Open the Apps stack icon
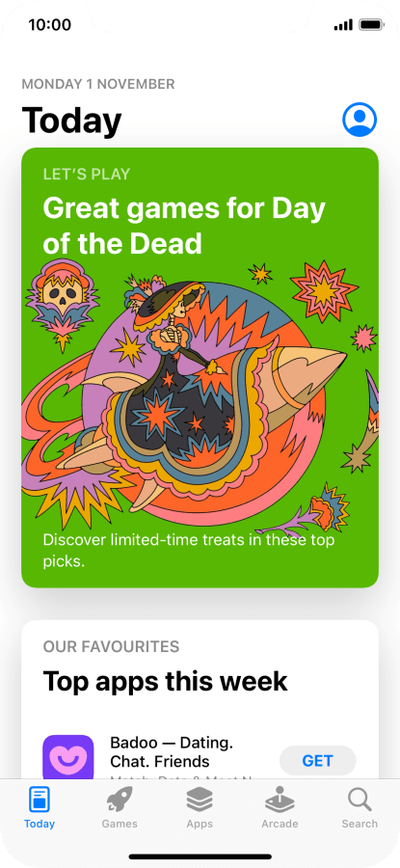 (200, 800)
